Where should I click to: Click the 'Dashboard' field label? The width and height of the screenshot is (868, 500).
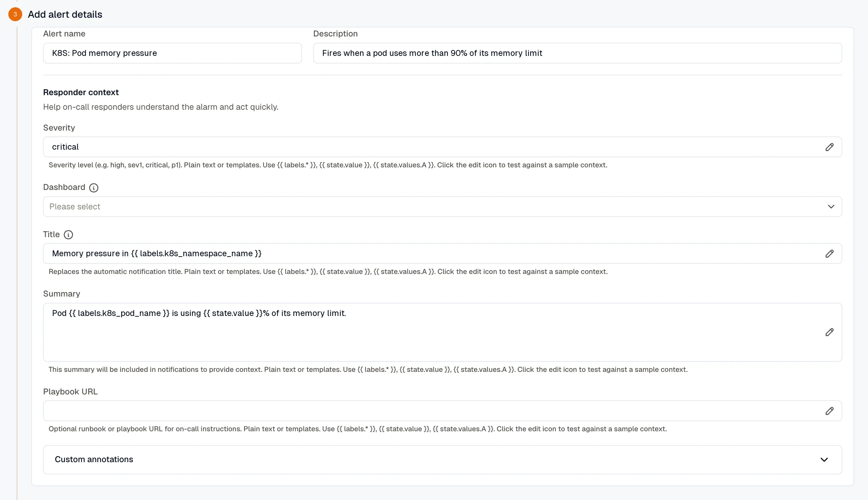[64, 187]
